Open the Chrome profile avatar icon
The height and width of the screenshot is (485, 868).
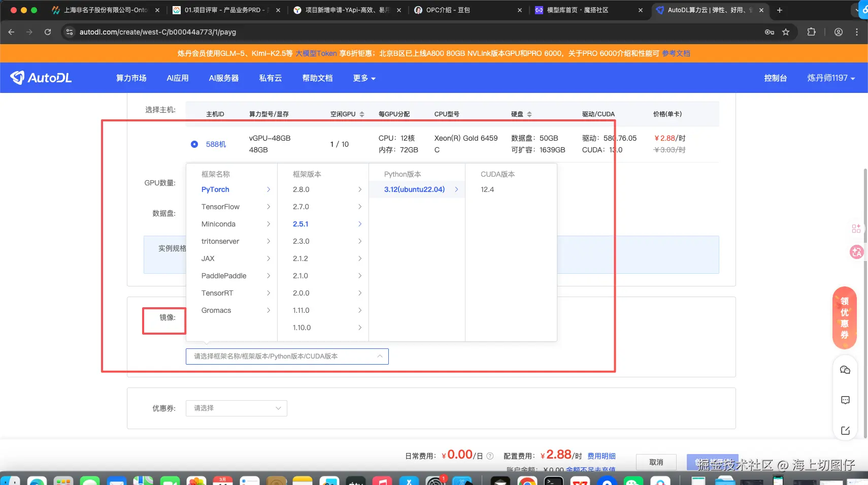(839, 32)
